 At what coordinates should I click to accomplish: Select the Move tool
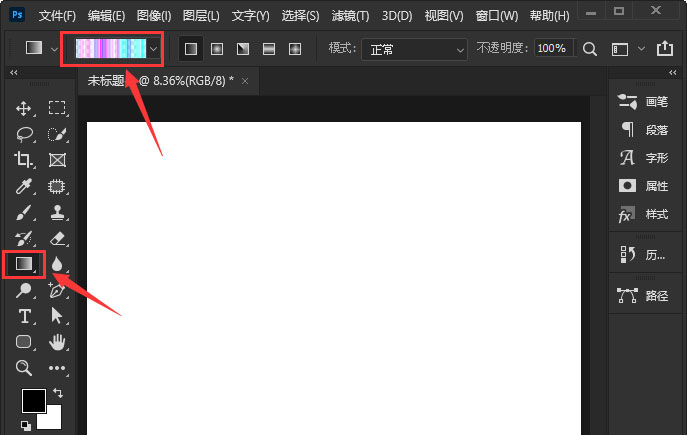coord(23,108)
